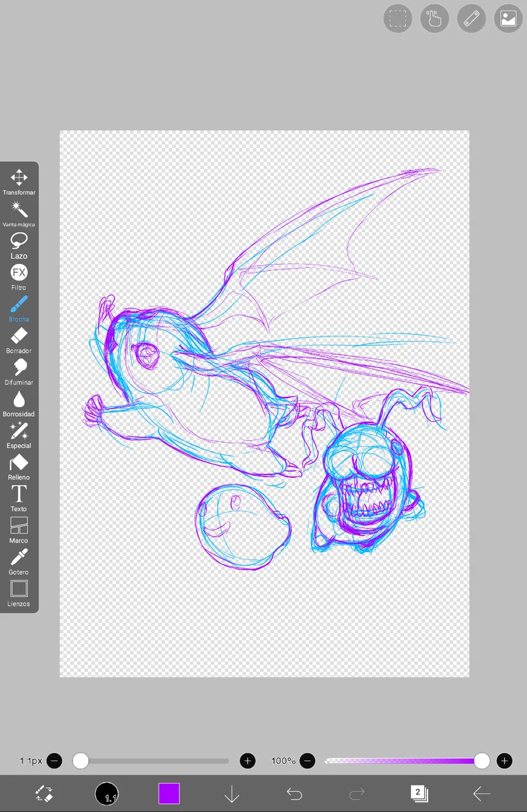Decrease brush size with minus button
This screenshot has width=527, height=812.
(55, 761)
